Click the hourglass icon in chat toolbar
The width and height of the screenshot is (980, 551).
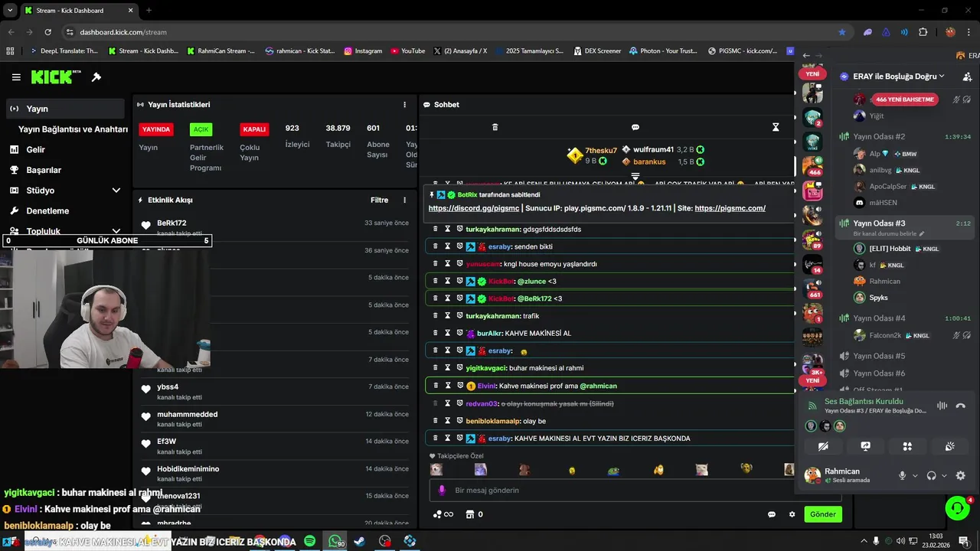click(x=776, y=127)
